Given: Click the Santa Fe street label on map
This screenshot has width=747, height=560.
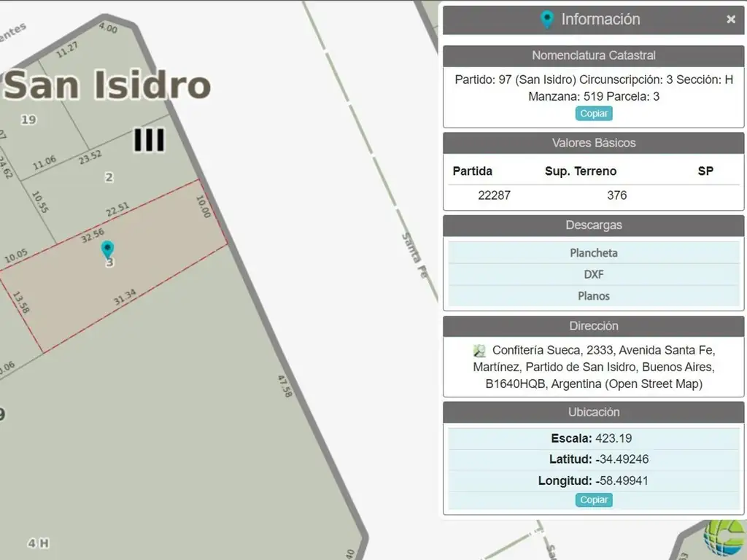Looking at the screenshot, I should (x=414, y=257).
